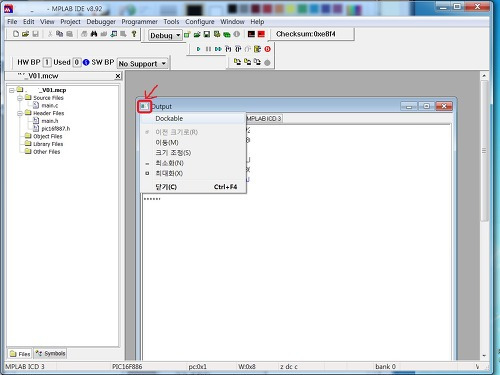Switch to the Symbols tab in project panel
This screenshot has height=375, width=500.
(50, 353)
